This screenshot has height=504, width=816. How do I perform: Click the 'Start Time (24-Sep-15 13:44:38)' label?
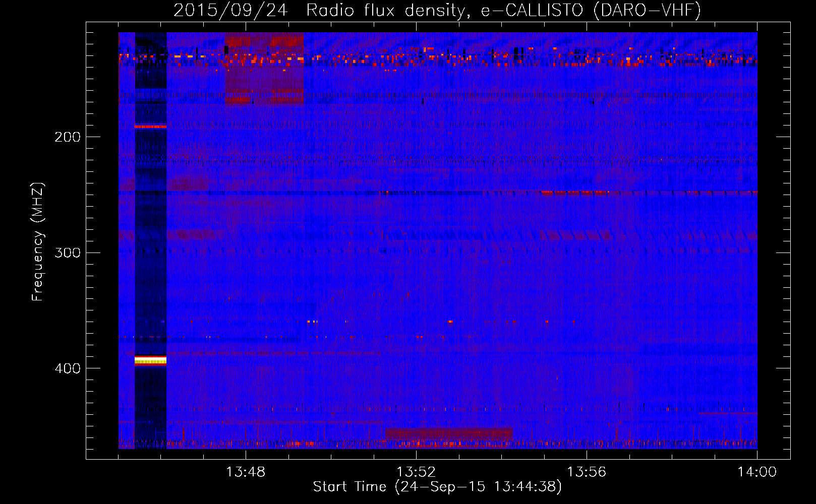pos(437,487)
